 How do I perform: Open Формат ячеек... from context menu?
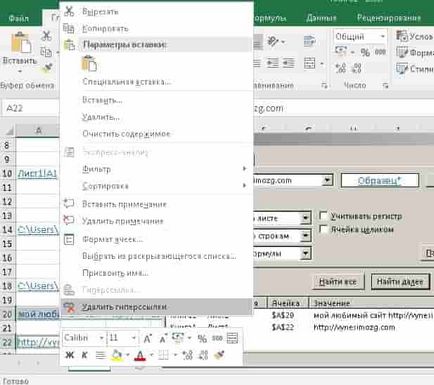(112, 239)
